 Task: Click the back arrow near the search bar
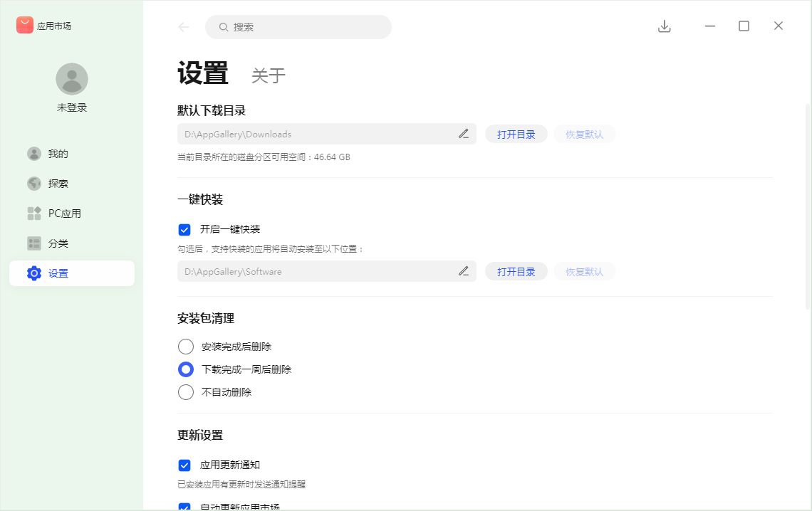point(183,26)
